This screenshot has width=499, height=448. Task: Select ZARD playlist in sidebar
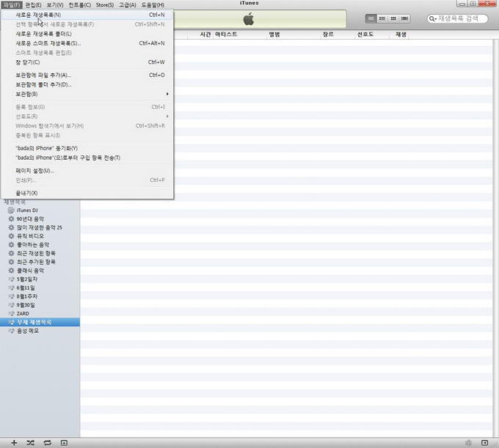(40, 313)
